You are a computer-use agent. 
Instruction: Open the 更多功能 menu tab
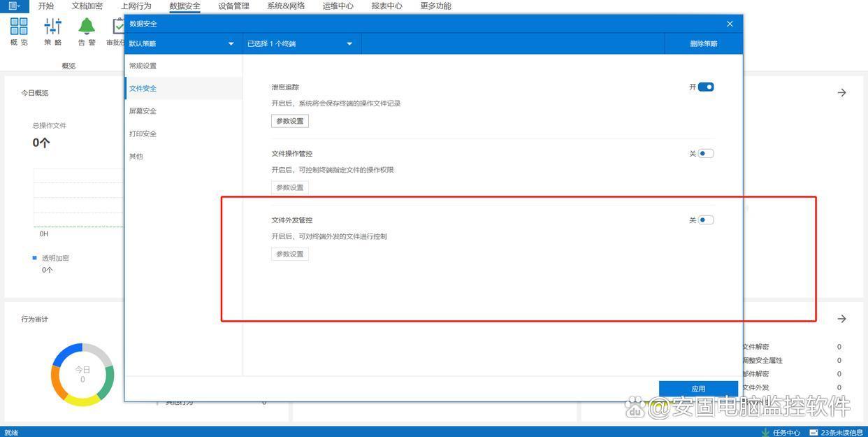point(435,6)
